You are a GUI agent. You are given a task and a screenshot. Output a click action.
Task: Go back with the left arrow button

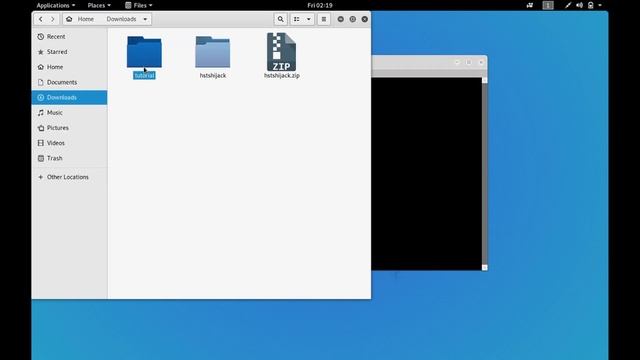pyautogui.click(x=40, y=19)
